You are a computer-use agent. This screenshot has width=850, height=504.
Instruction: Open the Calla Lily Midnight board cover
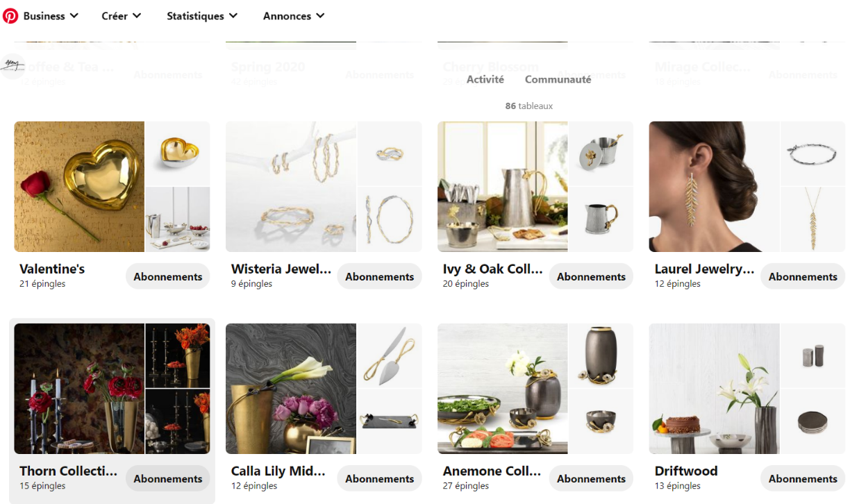(291, 389)
